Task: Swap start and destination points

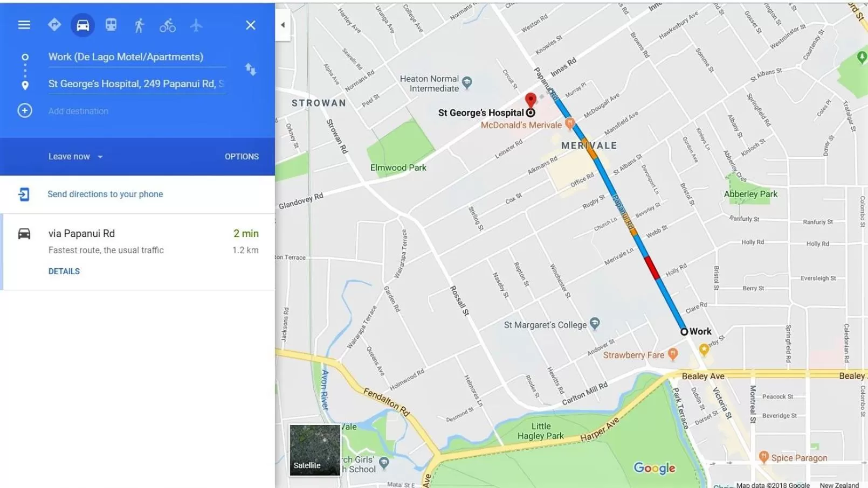Action: point(251,69)
